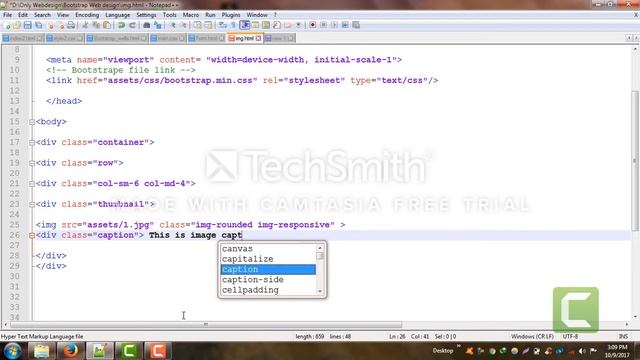Open Find using the binoculars icon
Viewport: 640px width, 360px height.
point(147,25)
